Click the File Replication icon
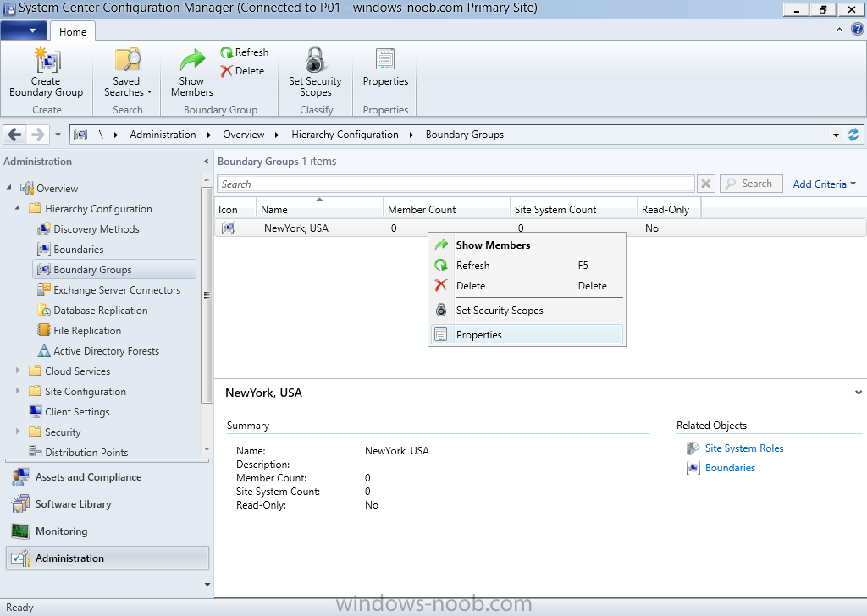Viewport: 867px width, 616px height. [x=44, y=330]
